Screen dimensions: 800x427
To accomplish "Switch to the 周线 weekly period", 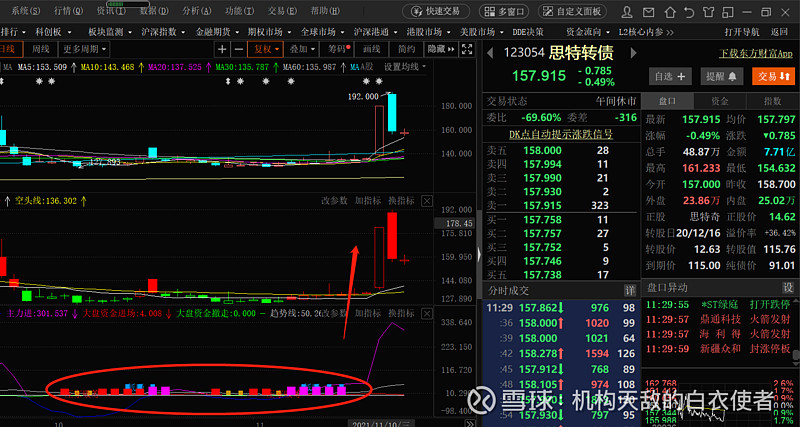I will 40,49.
